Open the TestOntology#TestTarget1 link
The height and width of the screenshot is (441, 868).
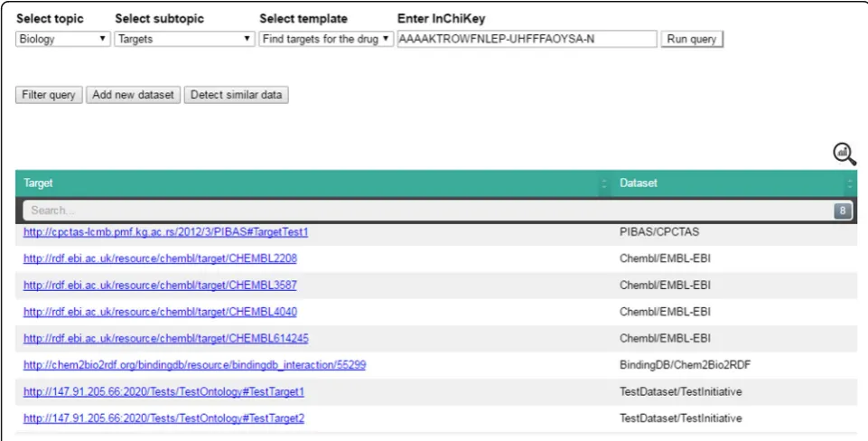(163, 391)
